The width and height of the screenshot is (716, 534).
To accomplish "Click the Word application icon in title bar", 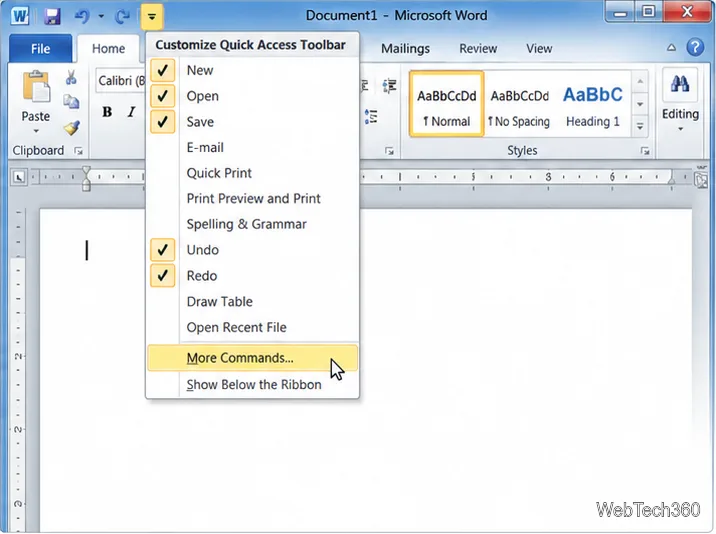I will [20, 16].
